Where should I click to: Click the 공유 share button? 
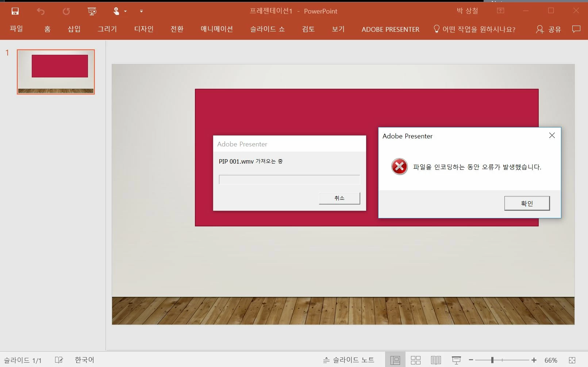pos(549,29)
